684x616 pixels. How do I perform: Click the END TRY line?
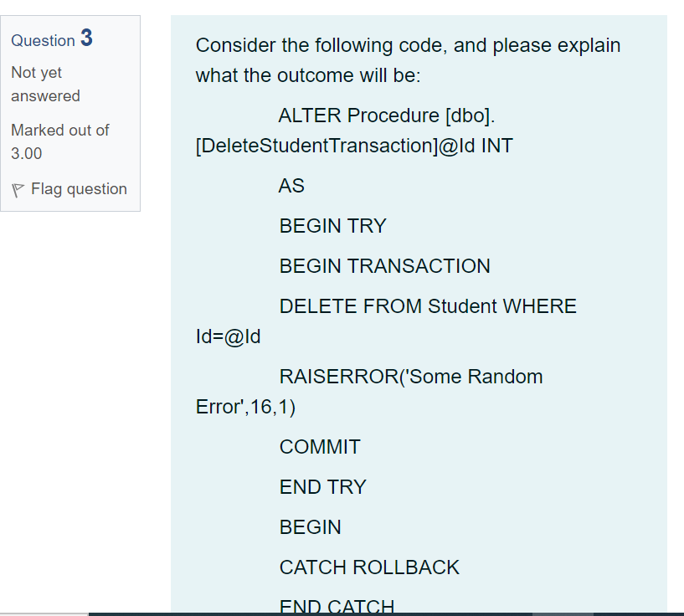323,487
